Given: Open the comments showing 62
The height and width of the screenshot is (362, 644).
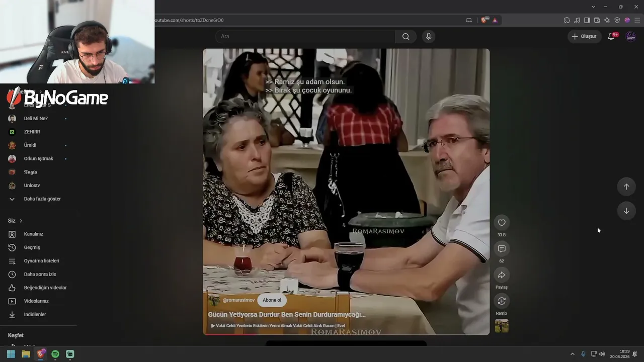Looking at the screenshot, I should (502, 249).
